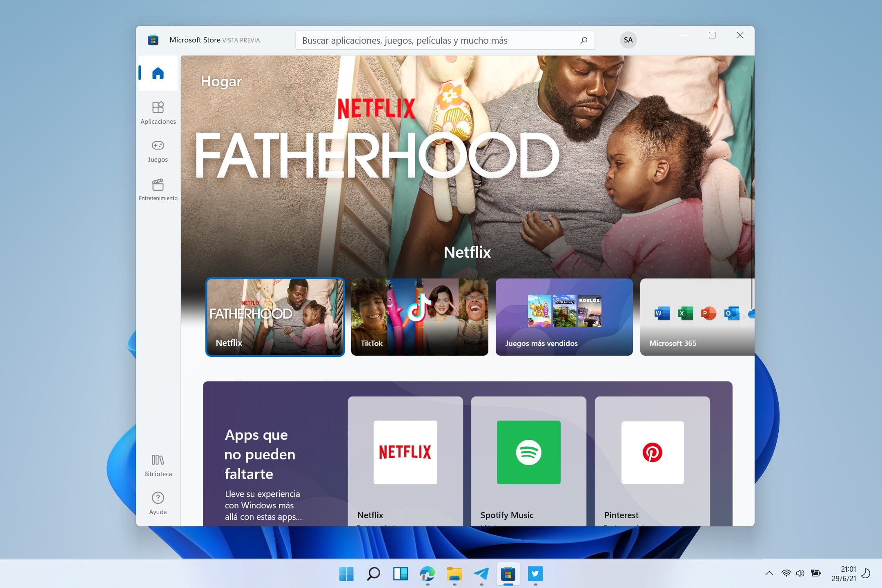882x588 pixels.
Task: Open the clock showing 21:01
Action: (x=844, y=574)
